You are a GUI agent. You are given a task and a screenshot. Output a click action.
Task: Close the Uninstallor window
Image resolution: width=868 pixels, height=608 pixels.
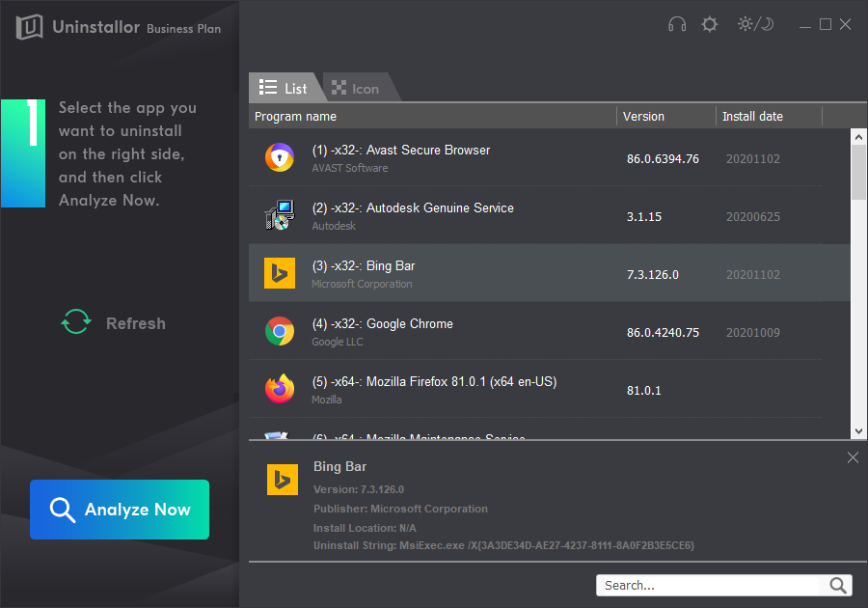(845, 24)
